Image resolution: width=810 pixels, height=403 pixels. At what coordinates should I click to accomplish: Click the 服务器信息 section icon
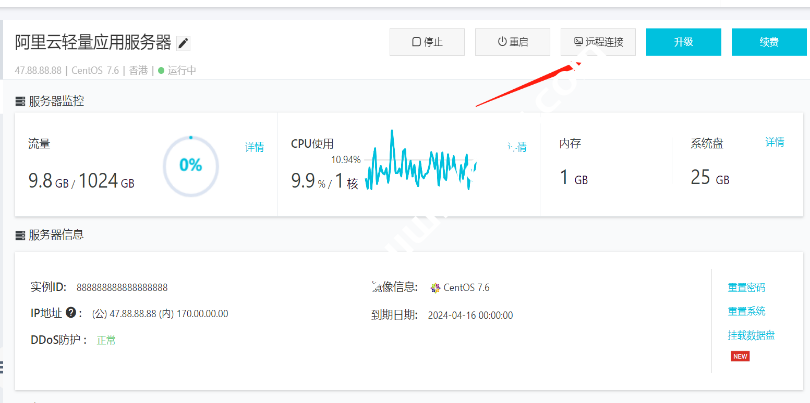coord(20,236)
